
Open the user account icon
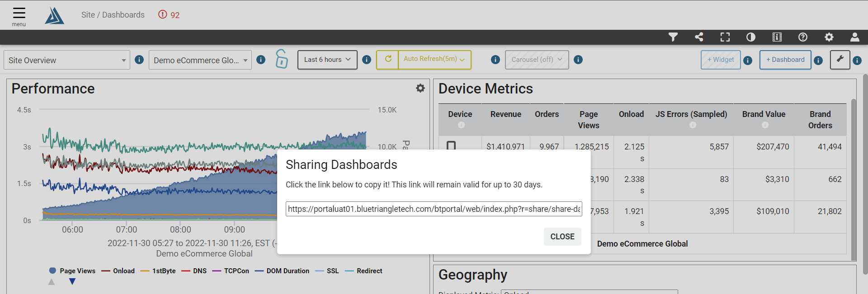855,37
